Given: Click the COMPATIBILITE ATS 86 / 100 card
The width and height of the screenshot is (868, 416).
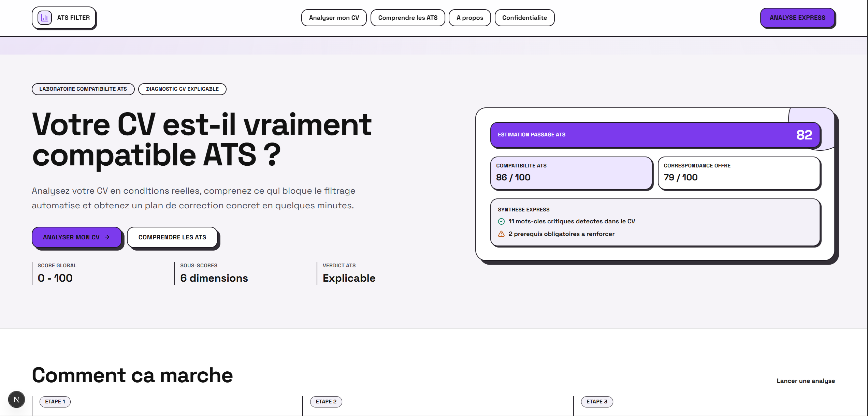Looking at the screenshot, I should [571, 173].
